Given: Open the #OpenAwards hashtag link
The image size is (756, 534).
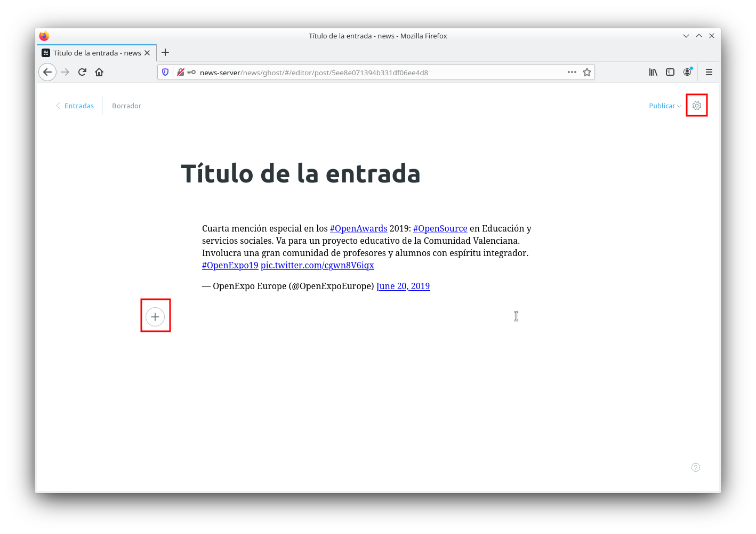Looking at the screenshot, I should click(x=358, y=228).
